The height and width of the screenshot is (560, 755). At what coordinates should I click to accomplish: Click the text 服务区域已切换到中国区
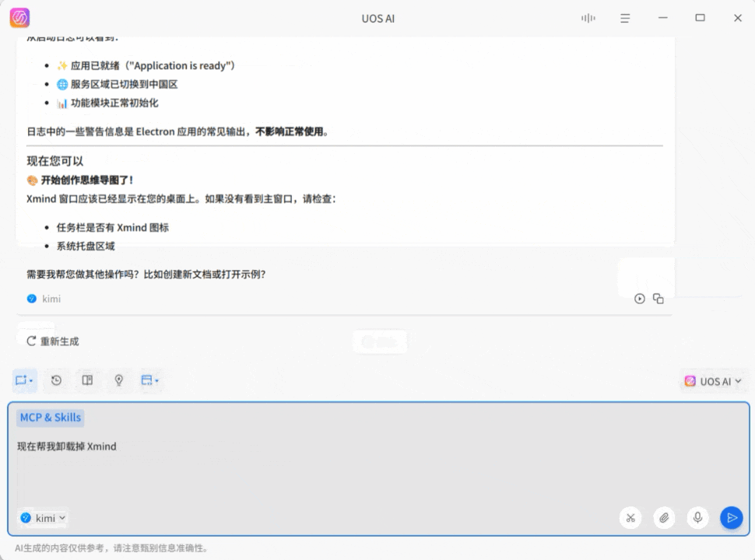point(125,84)
